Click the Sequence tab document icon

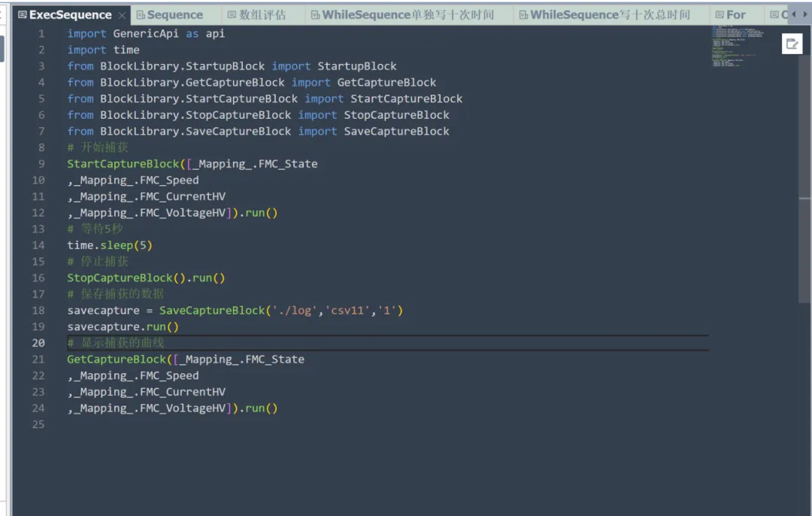point(141,15)
